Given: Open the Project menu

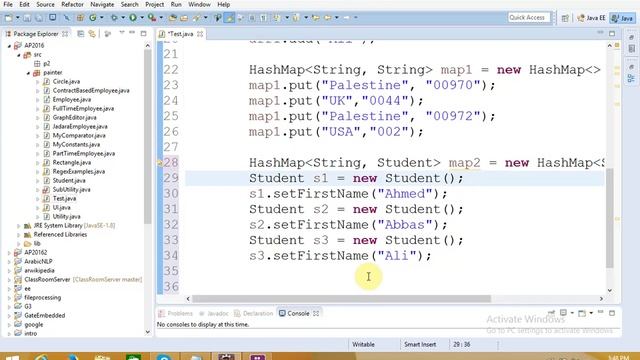Looking at the screenshot, I should [x=155, y=4].
